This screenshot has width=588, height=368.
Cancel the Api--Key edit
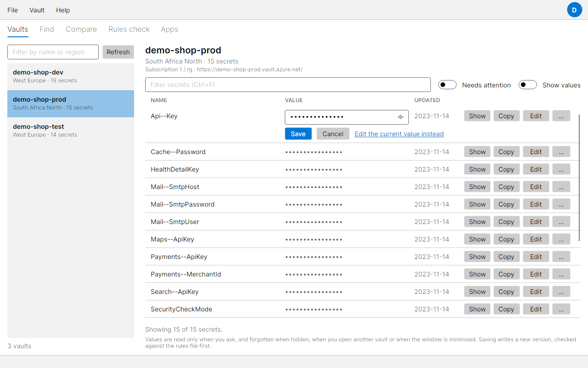pos(333,134)
